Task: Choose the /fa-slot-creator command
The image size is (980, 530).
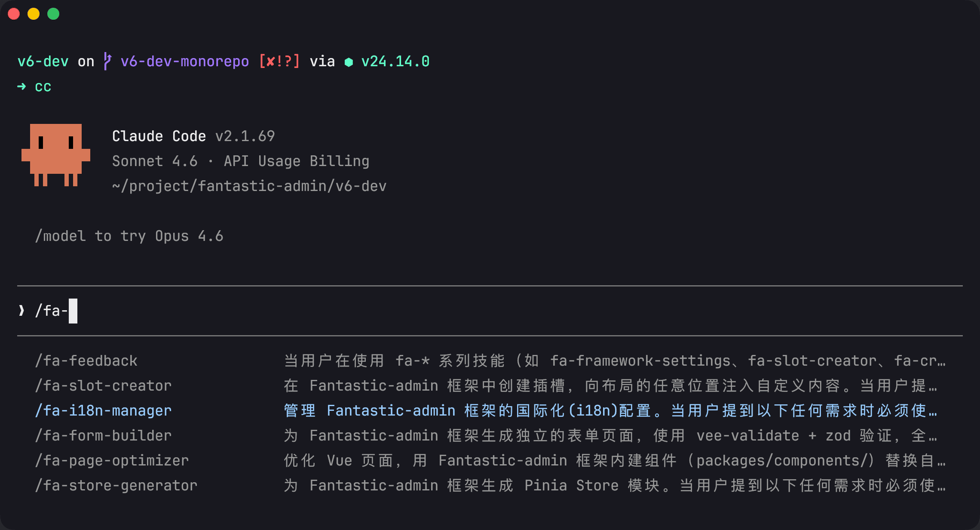Action: pos(103,385)
